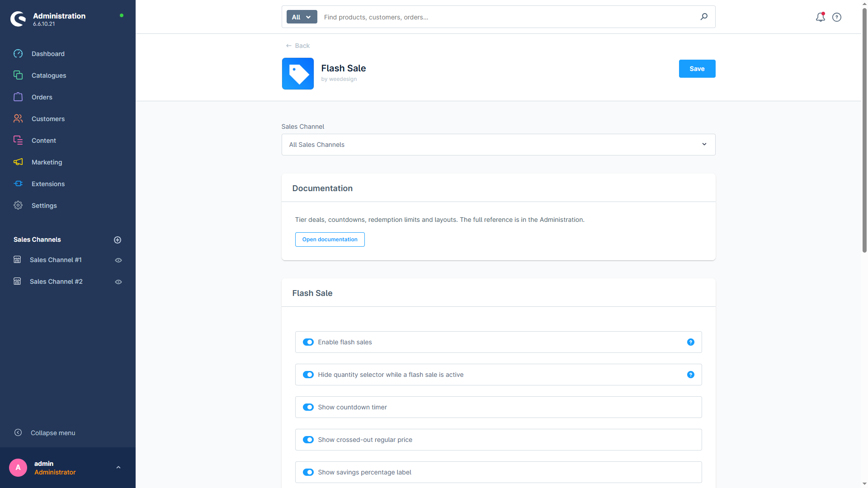Click the Settings gear icon

(x=18, y=206)
